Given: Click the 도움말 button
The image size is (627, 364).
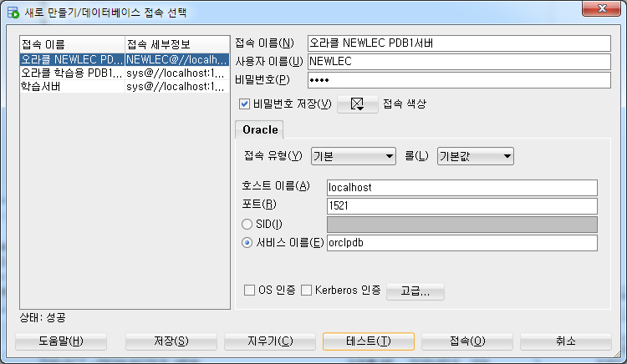Looking at the screenshot, I should pos(61,341).
